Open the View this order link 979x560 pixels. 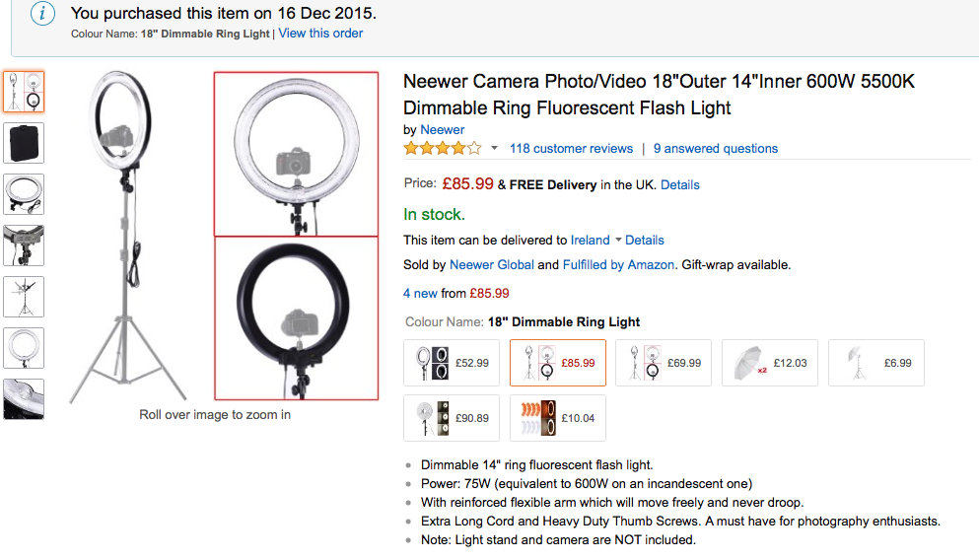tap(320, 34)
